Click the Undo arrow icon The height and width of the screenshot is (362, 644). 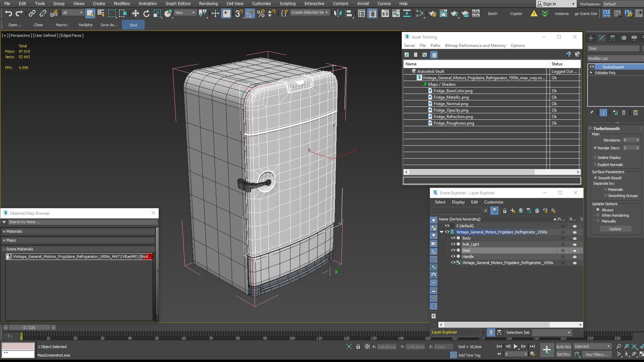8,13
